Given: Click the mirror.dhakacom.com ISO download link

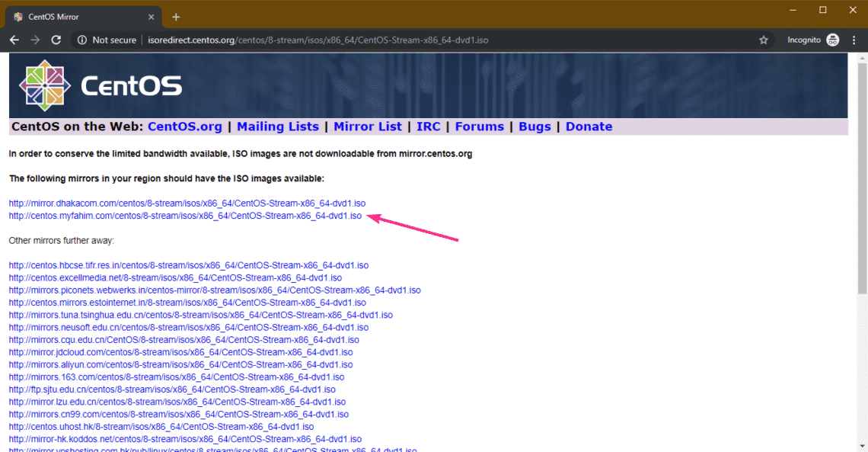Looking at the screenshot, I should click(187, 204).
